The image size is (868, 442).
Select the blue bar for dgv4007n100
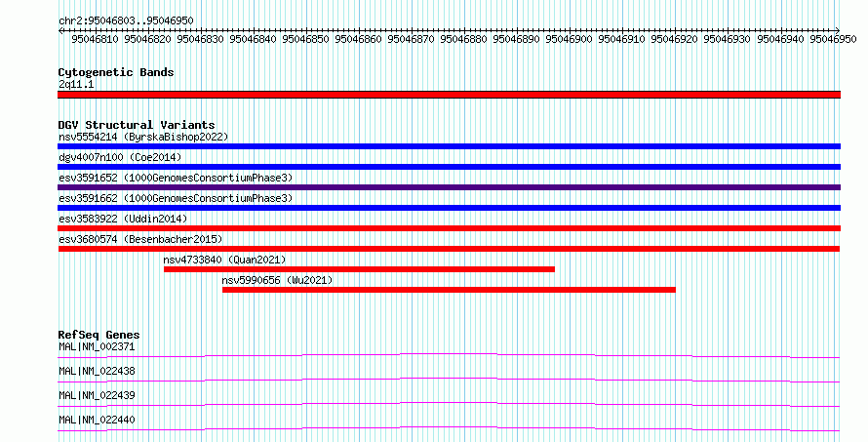click(449, 167)
